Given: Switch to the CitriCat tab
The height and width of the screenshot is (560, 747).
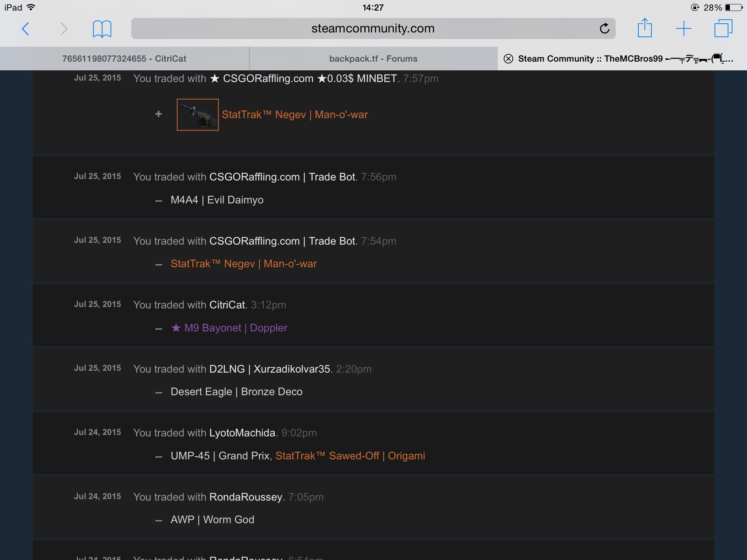Looking at the screenshot, I should click(x=124, y=59).
